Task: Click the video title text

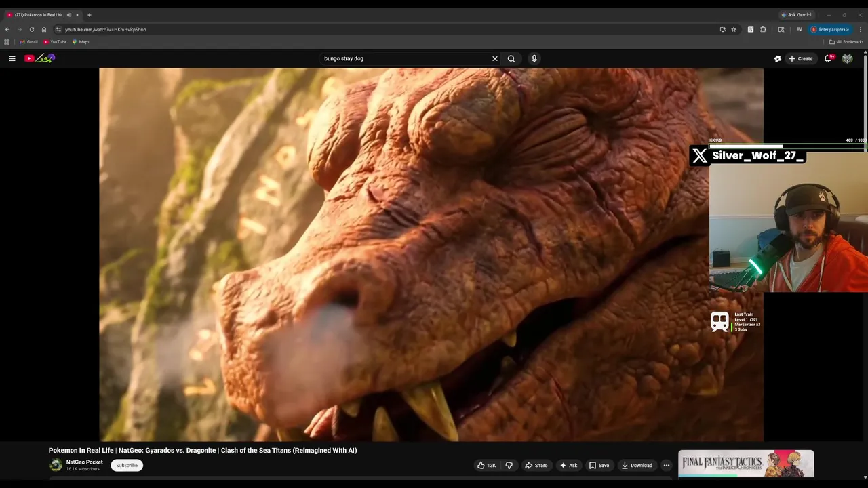Action: click(203, 450)
